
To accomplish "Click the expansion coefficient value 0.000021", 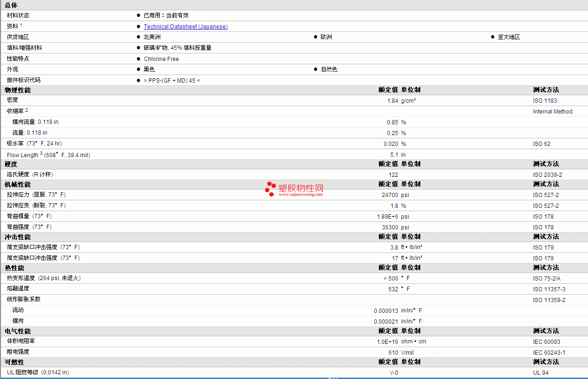I will 386,322.
